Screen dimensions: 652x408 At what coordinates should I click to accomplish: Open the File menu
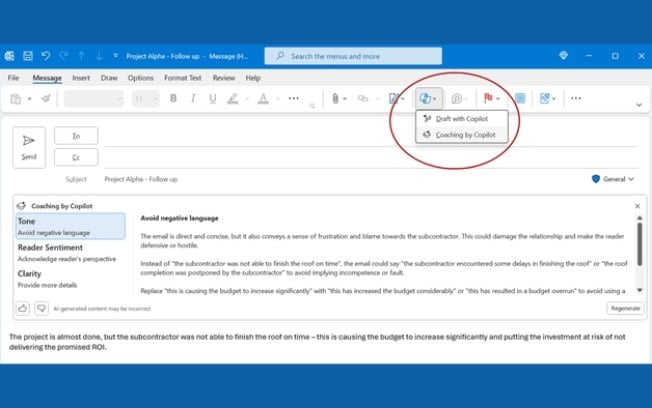[13, 78]
